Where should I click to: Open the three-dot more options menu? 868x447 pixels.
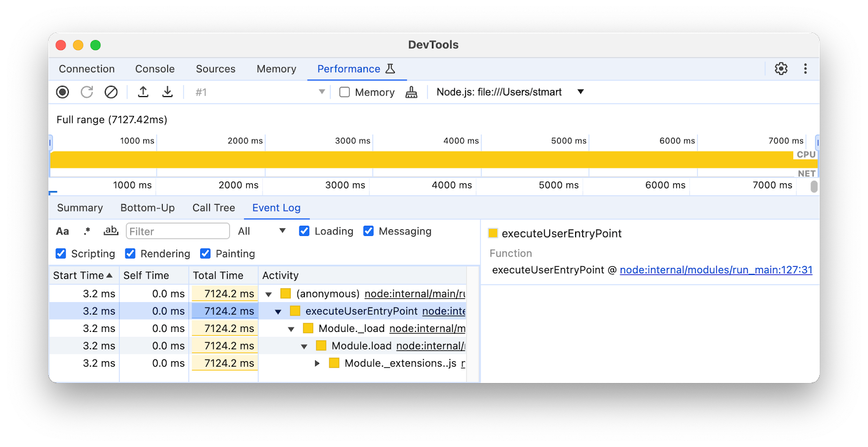coord(805,69)
